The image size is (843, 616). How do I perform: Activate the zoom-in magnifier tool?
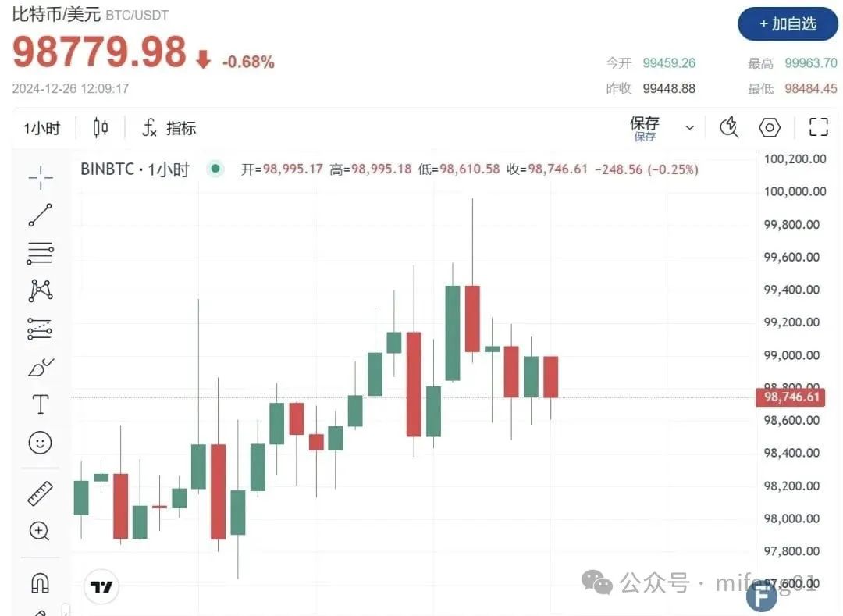tap(39, 532)
